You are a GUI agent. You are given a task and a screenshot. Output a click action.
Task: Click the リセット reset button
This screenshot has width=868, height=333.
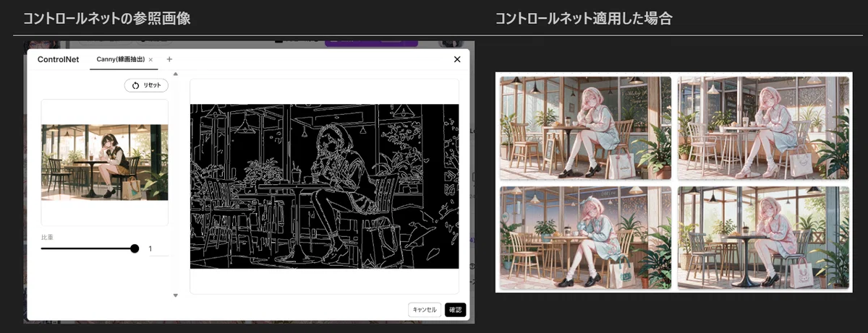147,85
